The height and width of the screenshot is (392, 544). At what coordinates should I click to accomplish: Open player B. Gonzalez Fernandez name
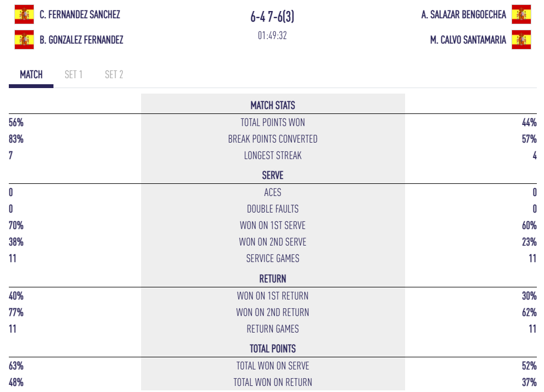tap(82, 40)
